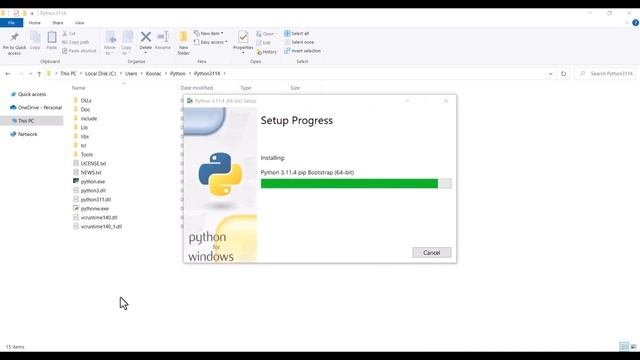This screenshot has height=360, width=640.
Task: Collapse the ribbon chevron
Action: coord(627,23)
